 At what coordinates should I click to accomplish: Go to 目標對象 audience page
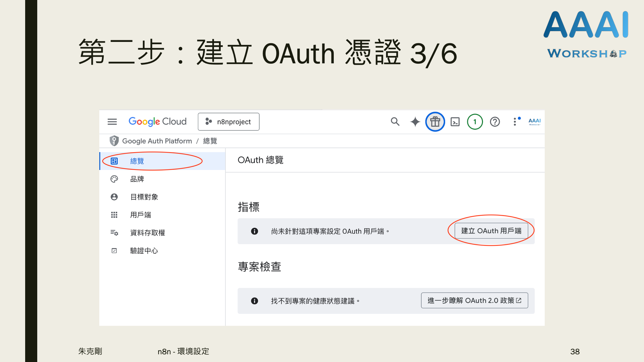click(144, 197)
